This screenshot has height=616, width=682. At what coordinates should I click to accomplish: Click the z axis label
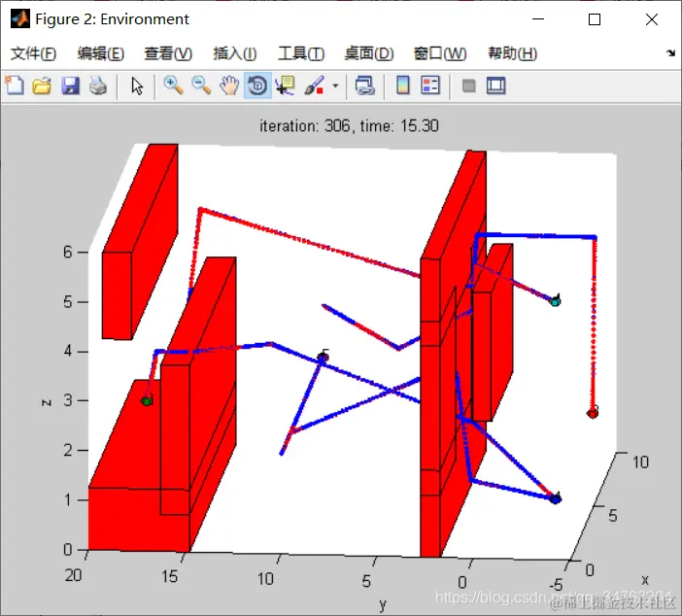[x=47, y=402]
